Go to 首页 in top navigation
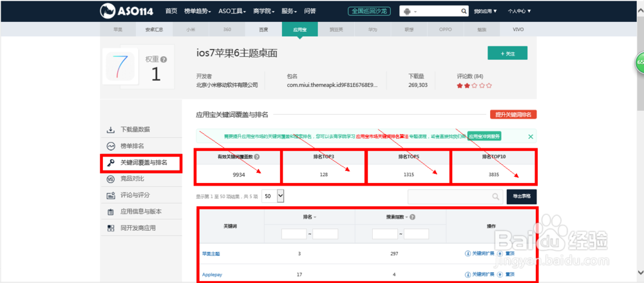This screenshot has height=283, width=644. (171, 11)
